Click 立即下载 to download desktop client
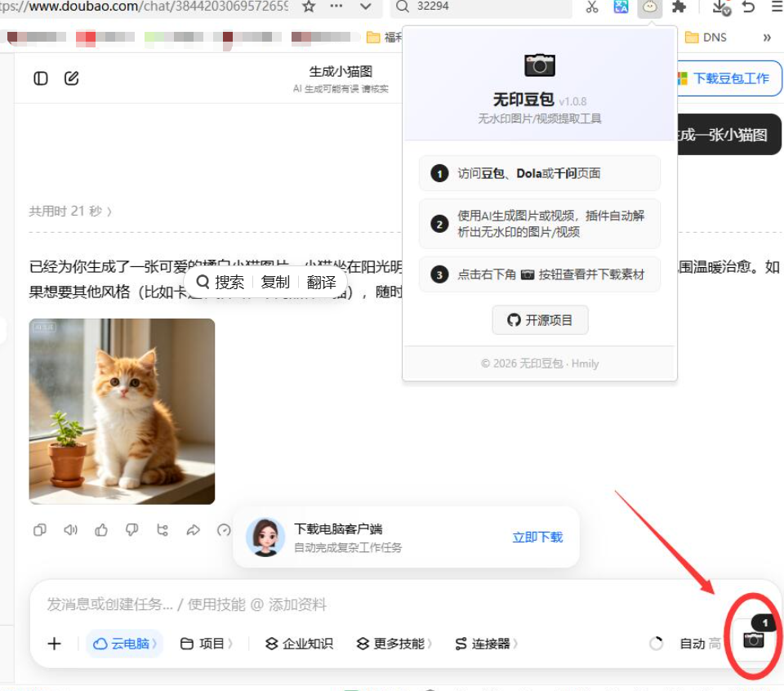 [x=537, y=537]
